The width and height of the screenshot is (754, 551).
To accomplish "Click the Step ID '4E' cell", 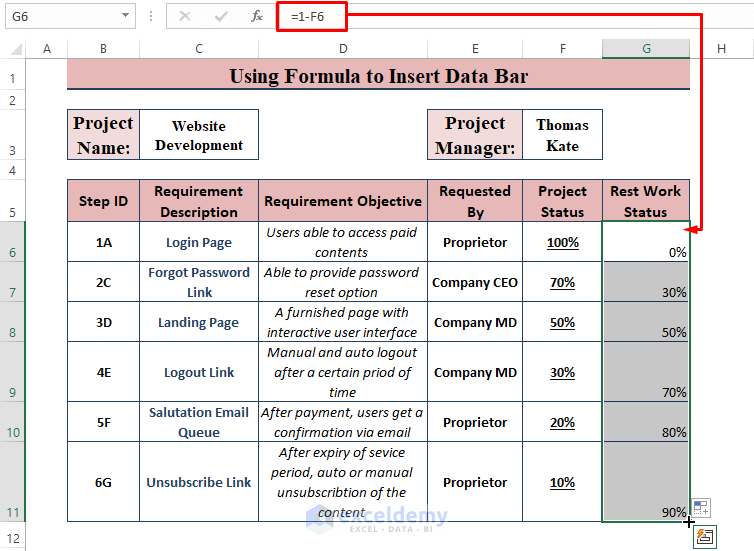I will point(103,372).
